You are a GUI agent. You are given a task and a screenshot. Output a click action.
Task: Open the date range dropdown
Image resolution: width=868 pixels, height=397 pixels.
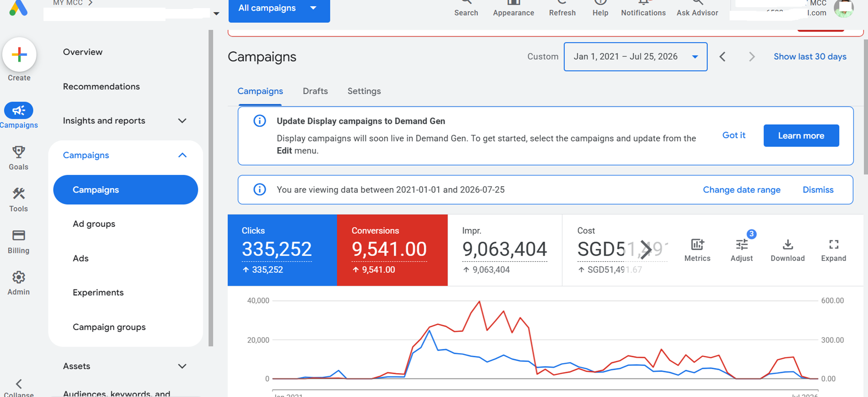click(x=636, y=57)
